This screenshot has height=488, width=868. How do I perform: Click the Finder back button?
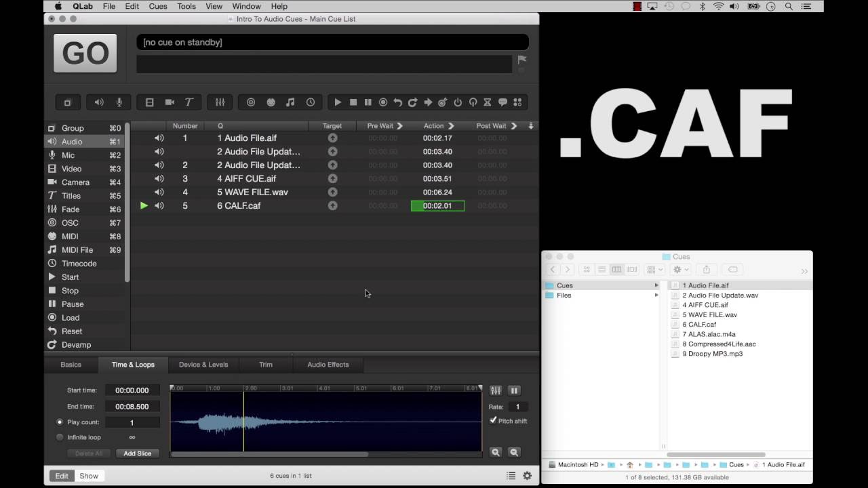[x=553, y=270]
